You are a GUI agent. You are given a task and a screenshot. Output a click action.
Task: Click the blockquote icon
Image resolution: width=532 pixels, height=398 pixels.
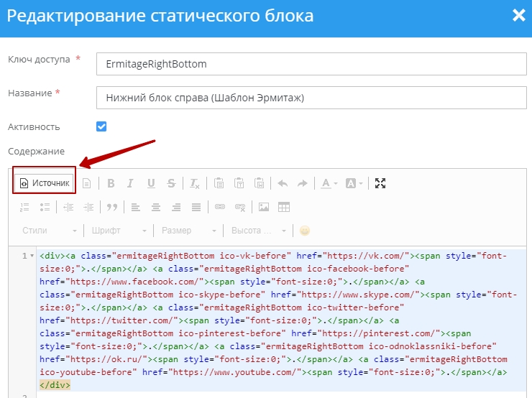[x=111, y=207]
